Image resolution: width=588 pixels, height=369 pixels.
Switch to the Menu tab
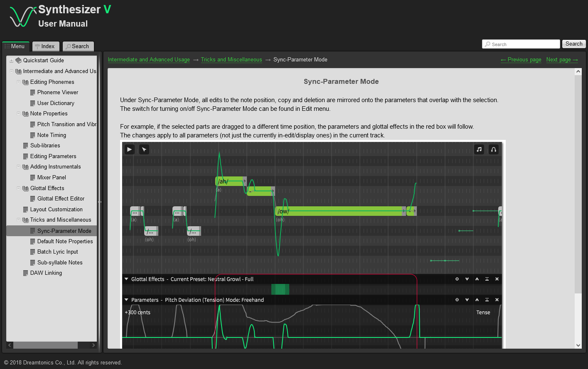[x=15, y=46]
